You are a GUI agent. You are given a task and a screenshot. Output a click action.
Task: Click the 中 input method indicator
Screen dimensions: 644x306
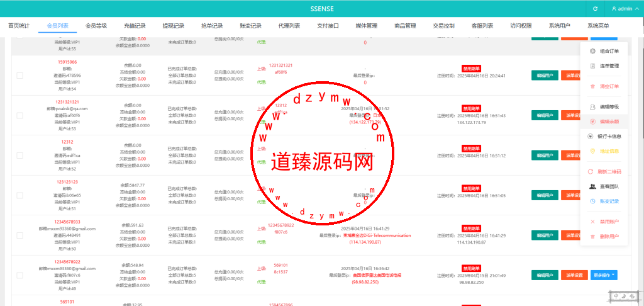coord(616,296)
